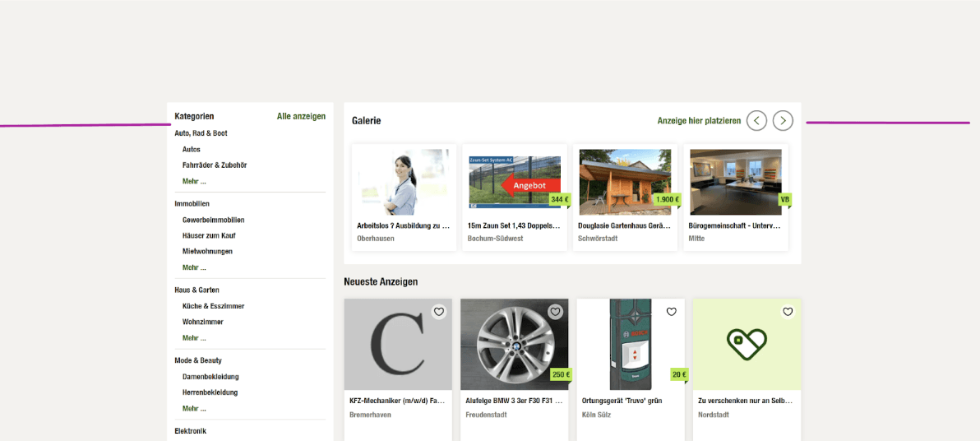The height and width of the screenshot is (441, 980).
Task: Expand Mehr under Immobilien
Action: pyautogui.click(x=194, y=267)
